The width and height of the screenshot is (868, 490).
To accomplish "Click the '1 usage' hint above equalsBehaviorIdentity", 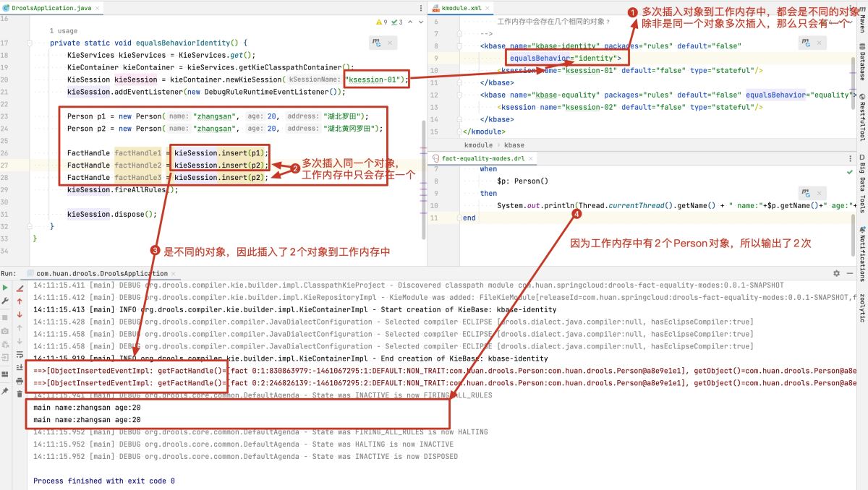I will click(x=64, y=31).
